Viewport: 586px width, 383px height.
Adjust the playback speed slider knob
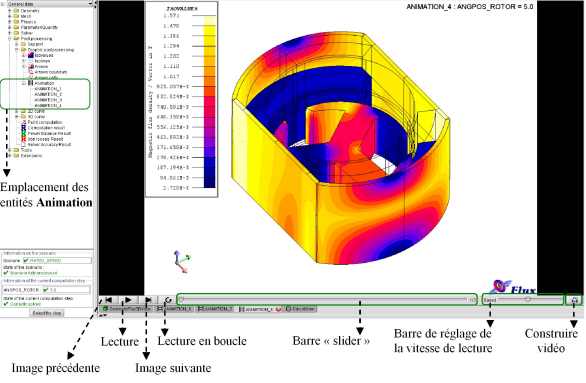click(x=527, y=299)
